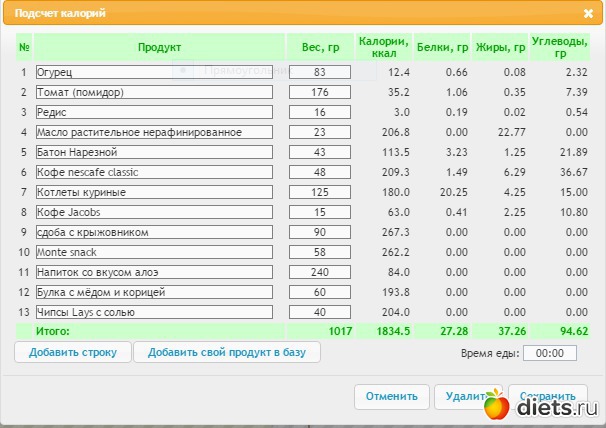Screen dimensions: 606x428
Task: Select the weight field containing 176
Action: point(320,92)
